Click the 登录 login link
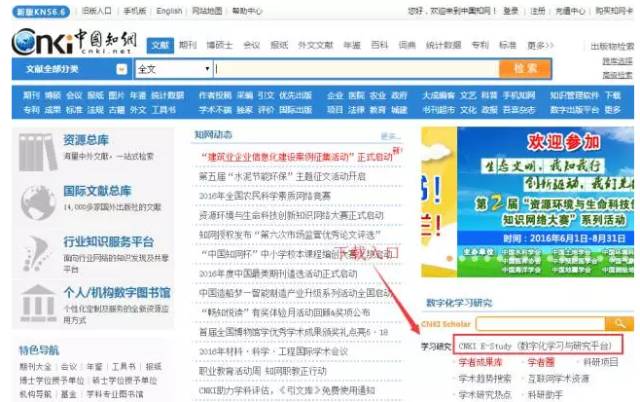 coord(511,11)
